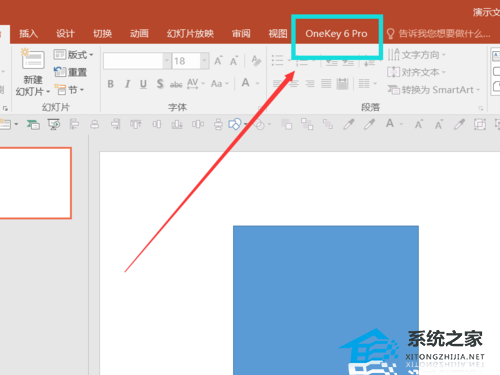Click the Distribute Horizontally toolbar icon

[198, 124]
